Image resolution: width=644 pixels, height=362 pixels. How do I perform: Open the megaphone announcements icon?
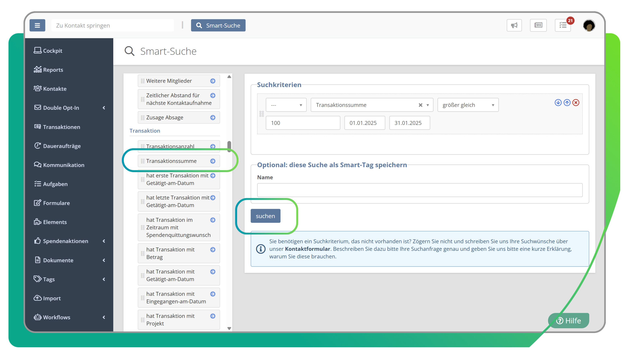click(x=514, y=25)
